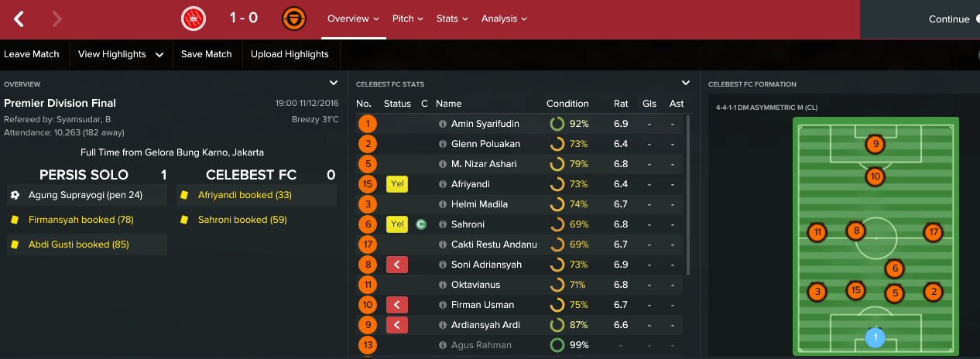The height and width of the screenshot is (359, 980).
Task: Select goalkeeper number 1 on the pitch
Action: point(875,338)
